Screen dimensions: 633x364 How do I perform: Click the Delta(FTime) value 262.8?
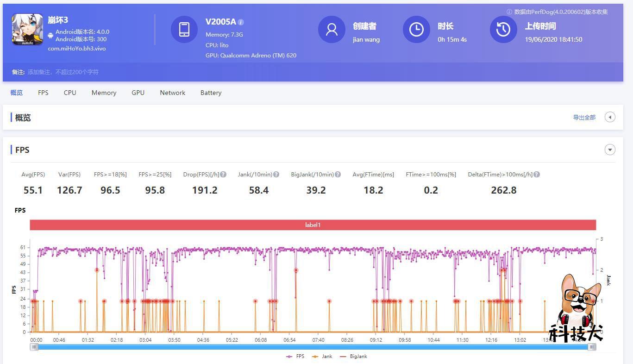[x=504, y=190]
